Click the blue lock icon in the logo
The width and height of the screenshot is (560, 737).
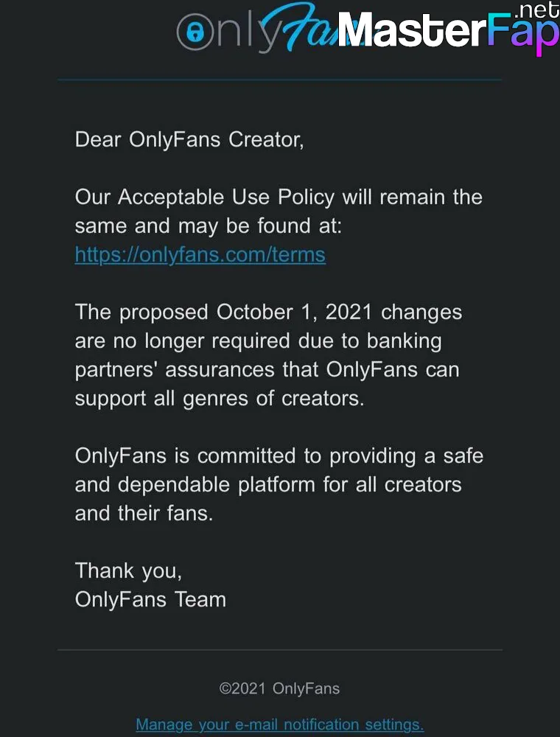[195, 32]
